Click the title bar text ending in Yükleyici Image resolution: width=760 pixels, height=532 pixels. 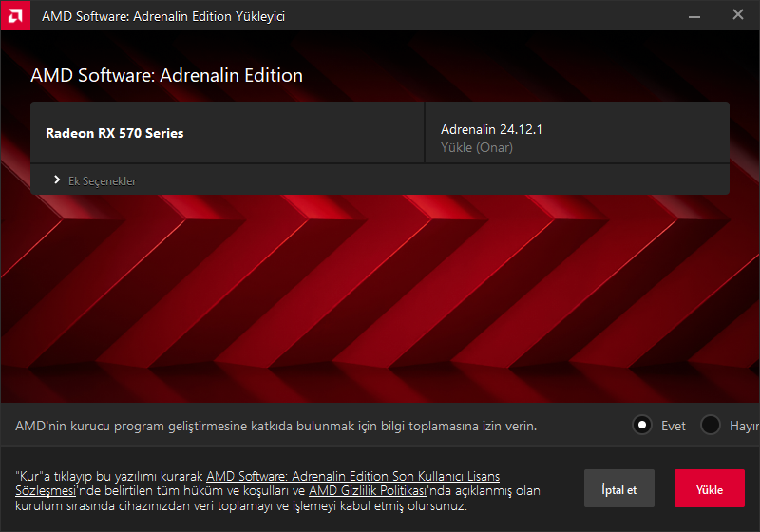pyautogui.click(x=163, y=16)
